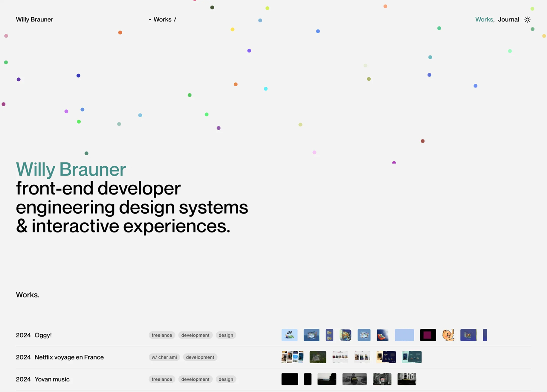View the plain light-blue Oggy! thumbnail

pyautogui.click(x=404, y=335)
